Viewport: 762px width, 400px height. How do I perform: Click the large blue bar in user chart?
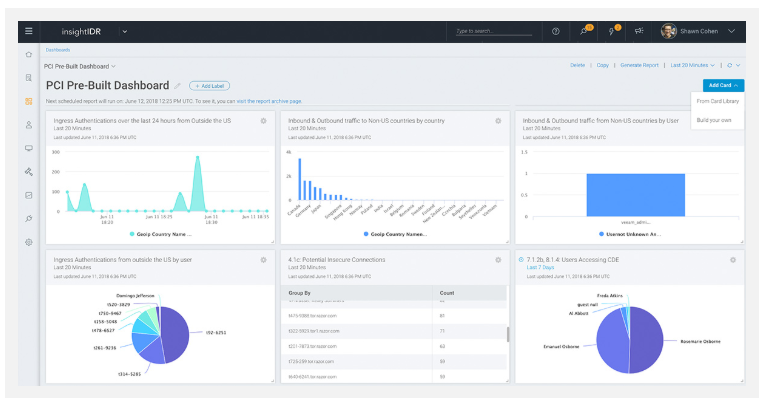tap(636, 195)
